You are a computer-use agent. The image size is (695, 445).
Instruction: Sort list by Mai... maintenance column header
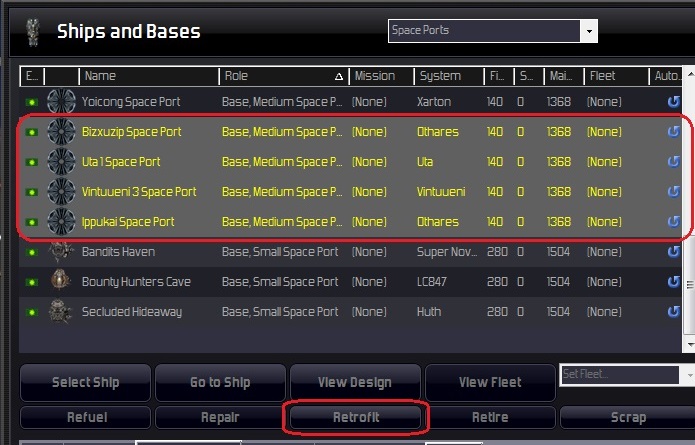(564, 76)
